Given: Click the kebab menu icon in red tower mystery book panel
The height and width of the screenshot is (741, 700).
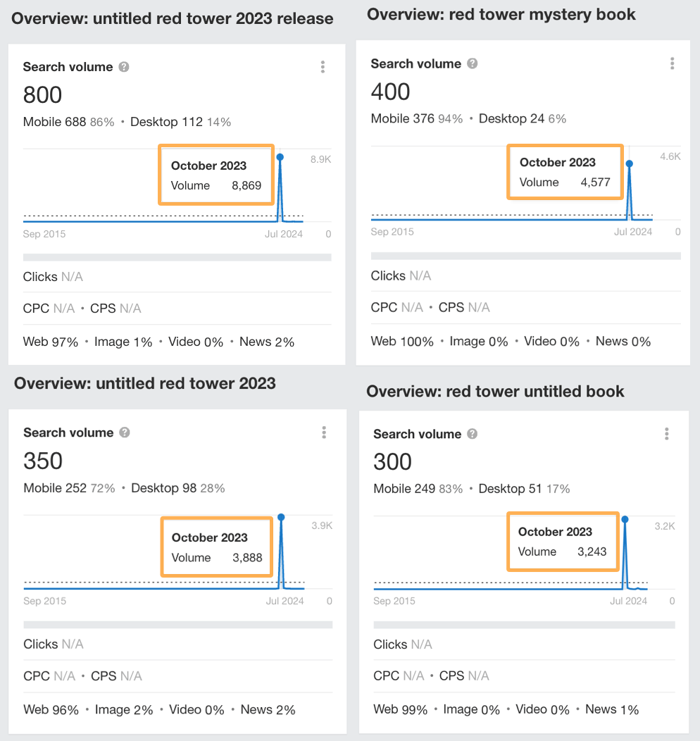Looking at the screenshot, I should click(673, 63).
